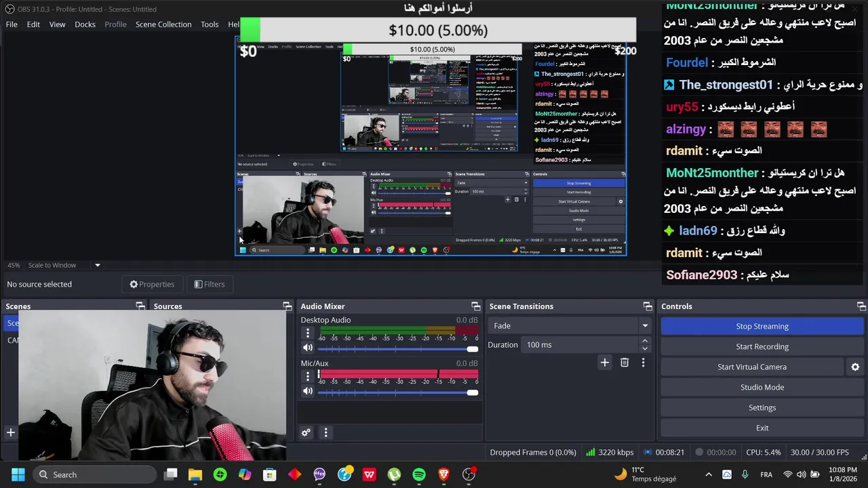Click Dropped Frames 0 (0.0%) status
This screenshot has width=868, height=488.
(x=533, y=453)
